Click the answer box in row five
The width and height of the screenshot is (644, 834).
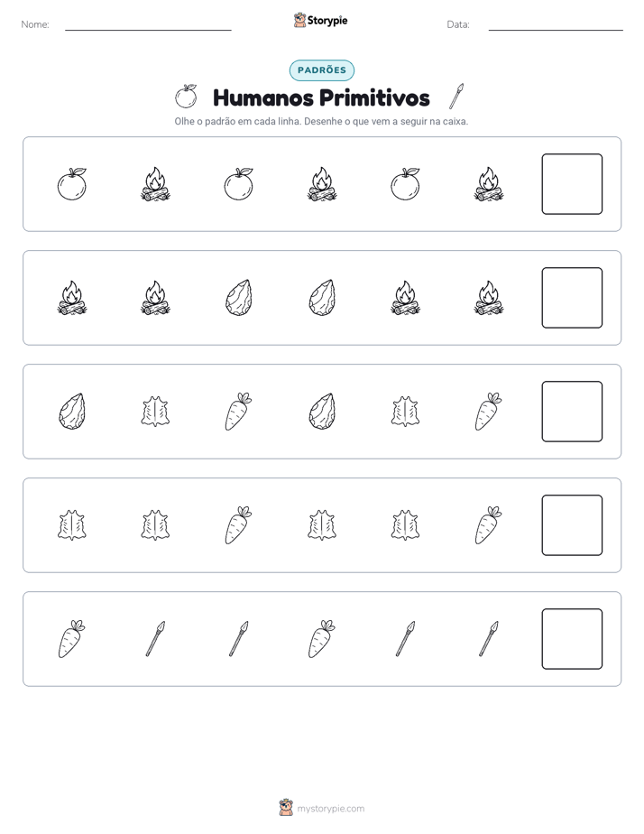point(572,639)
